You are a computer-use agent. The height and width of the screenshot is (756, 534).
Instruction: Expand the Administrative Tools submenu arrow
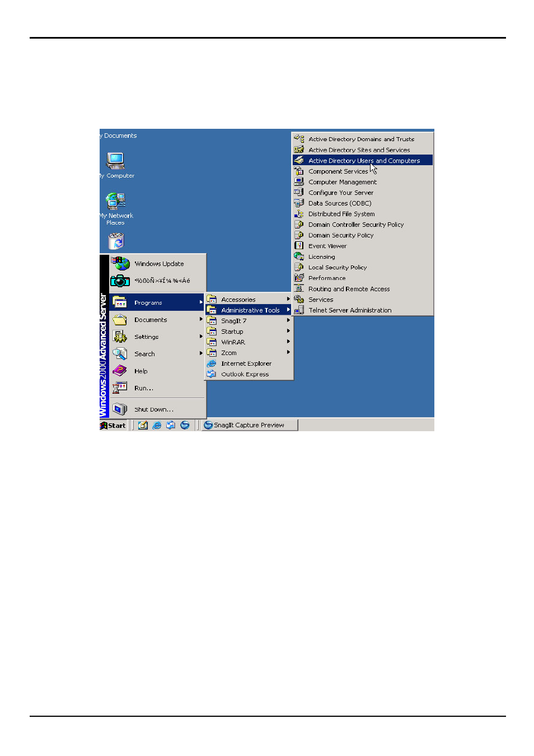288,310
